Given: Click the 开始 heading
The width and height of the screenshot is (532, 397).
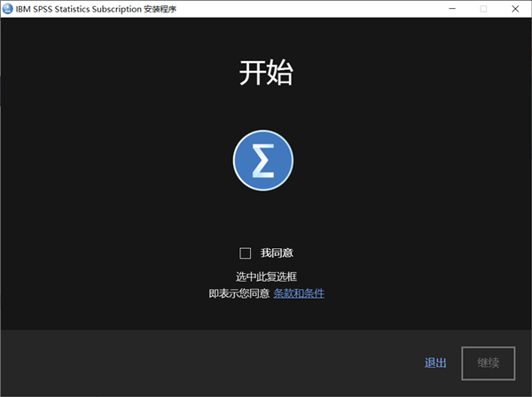Looking at the screenshot, I should click(265, 74).
